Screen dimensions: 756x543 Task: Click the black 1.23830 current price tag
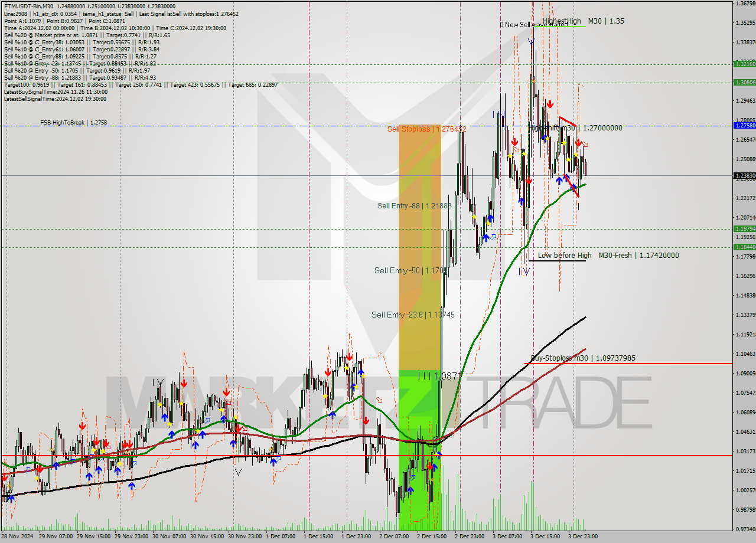[744, 175]
